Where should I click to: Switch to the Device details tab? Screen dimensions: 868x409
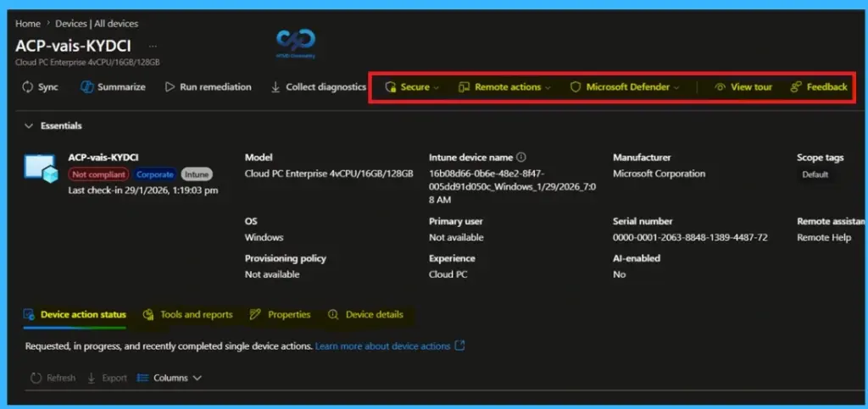[365, 314]
